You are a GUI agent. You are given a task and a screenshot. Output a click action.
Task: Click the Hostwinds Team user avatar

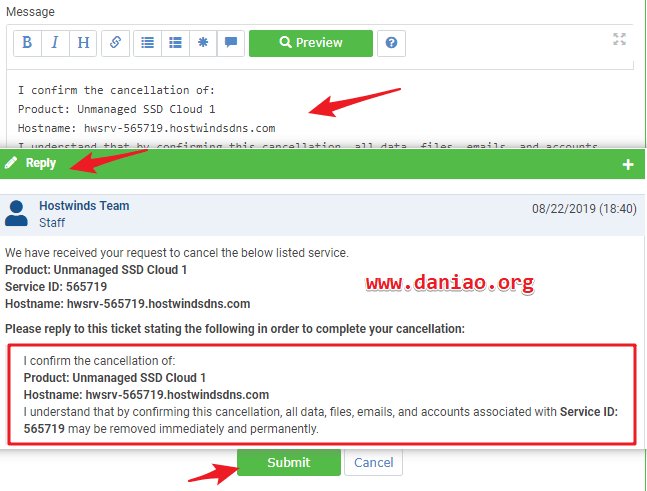click(16, 213)
